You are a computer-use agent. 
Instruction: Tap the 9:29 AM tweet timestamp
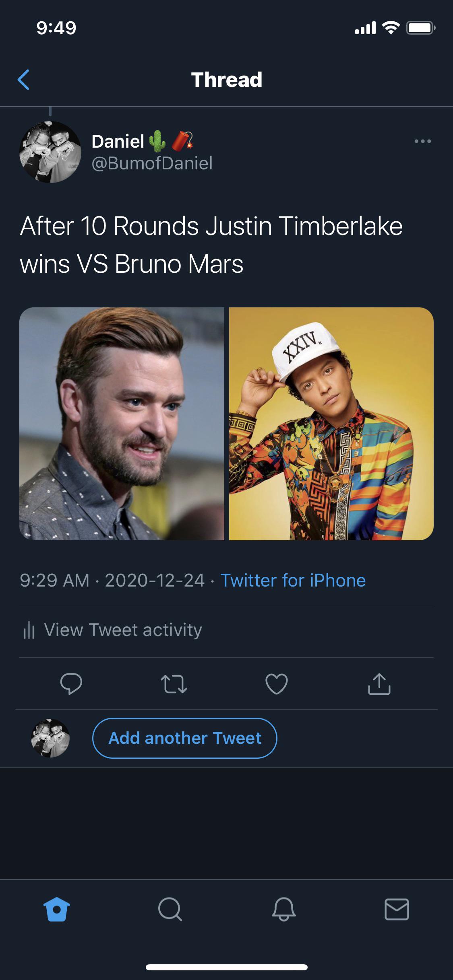pyautogui.click(x=55, y=581)
